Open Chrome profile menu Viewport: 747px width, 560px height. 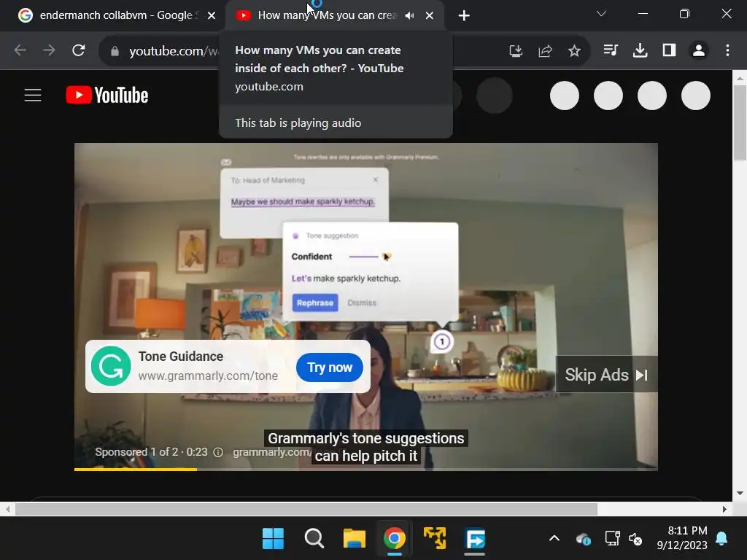698,50
